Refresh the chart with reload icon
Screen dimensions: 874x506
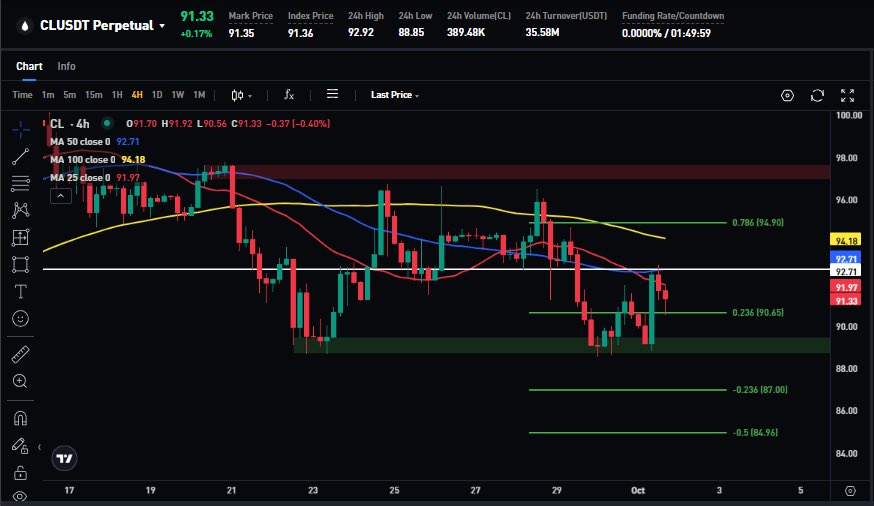tap(817, 95)
